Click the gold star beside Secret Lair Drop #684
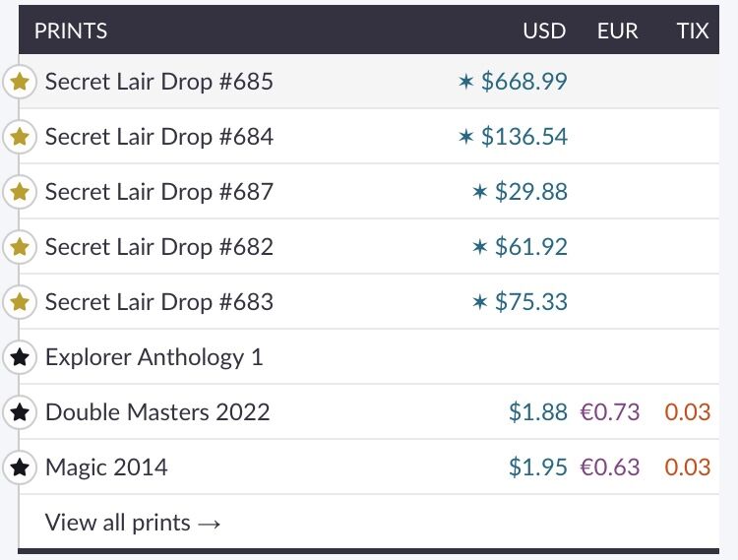The height and width of the screenshot is (560, 738). click(19, 137)
